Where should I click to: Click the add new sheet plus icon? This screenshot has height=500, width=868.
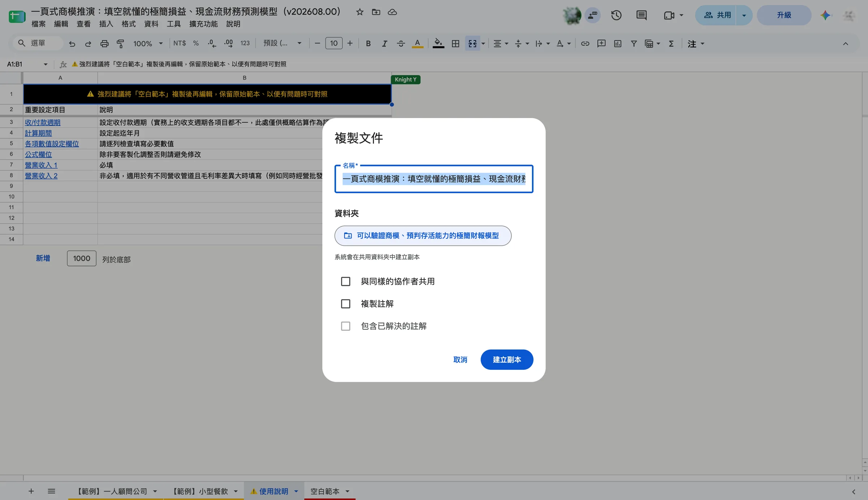(31, 491)
